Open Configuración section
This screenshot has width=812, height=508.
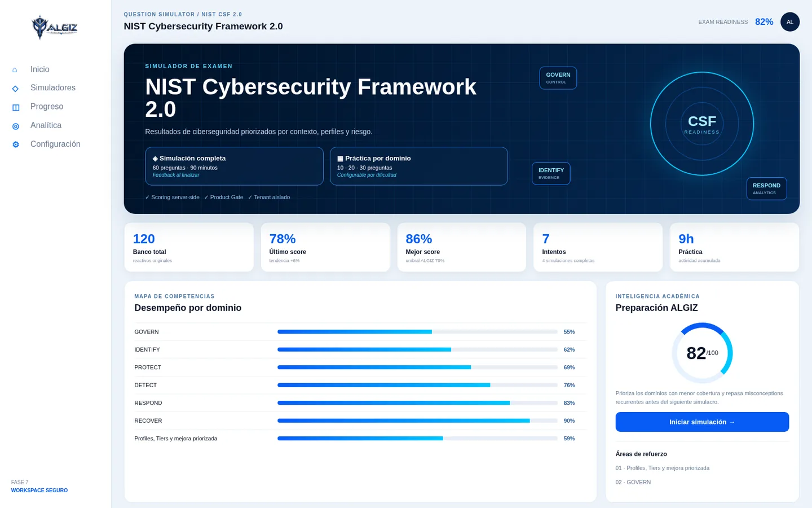(x=55, y=144)
